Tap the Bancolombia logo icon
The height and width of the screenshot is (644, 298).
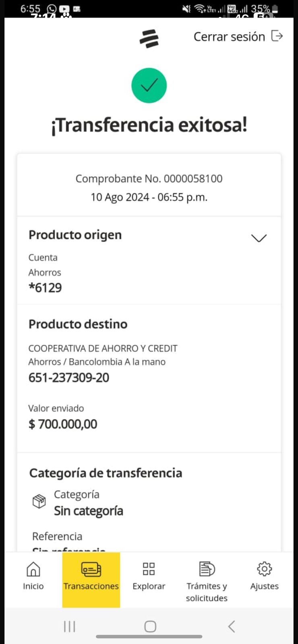[x=149, y=39]
